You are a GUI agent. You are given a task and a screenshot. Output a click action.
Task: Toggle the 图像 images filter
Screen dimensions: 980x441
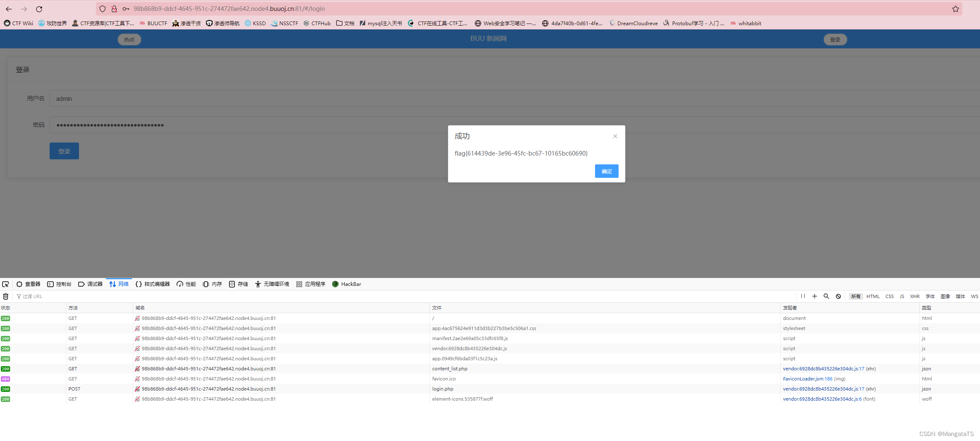tap(945, 296)
